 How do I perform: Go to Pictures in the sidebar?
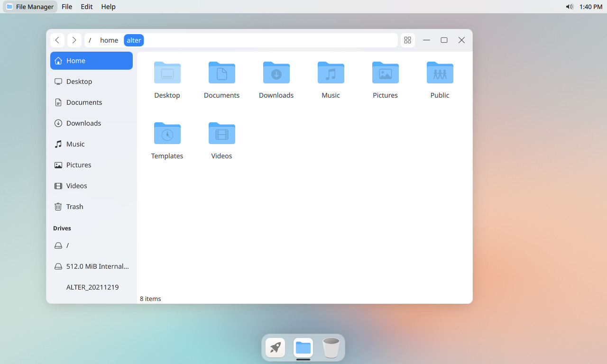pyautogui.click(x=92, y=165)
